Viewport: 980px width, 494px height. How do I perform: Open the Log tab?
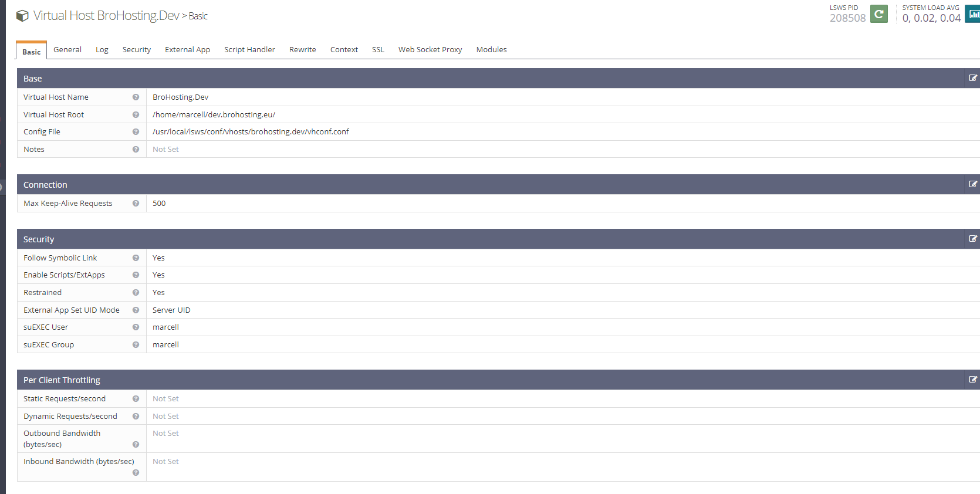click(102, 50)
